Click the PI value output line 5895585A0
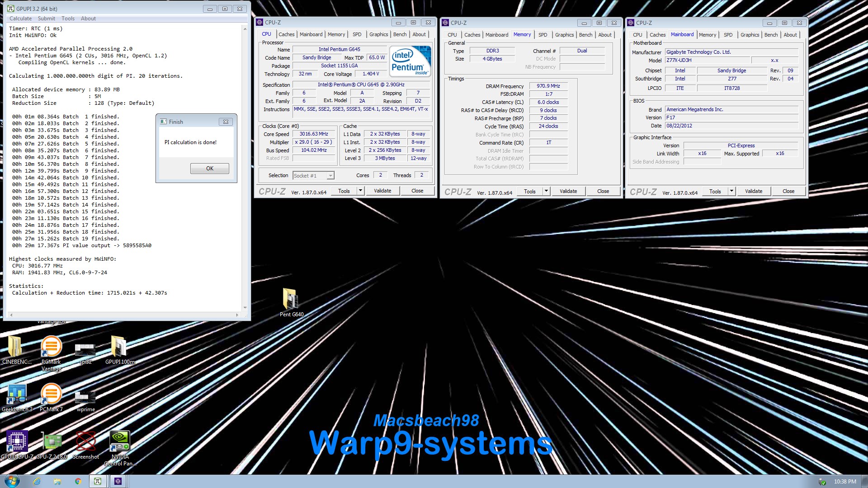The image size is (868, 488). tap(82, 245)
